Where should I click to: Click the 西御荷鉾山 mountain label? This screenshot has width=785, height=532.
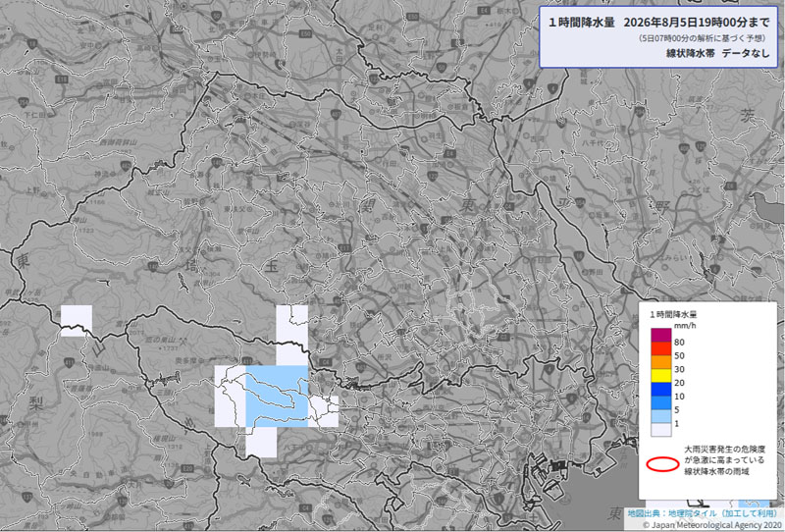118,143
